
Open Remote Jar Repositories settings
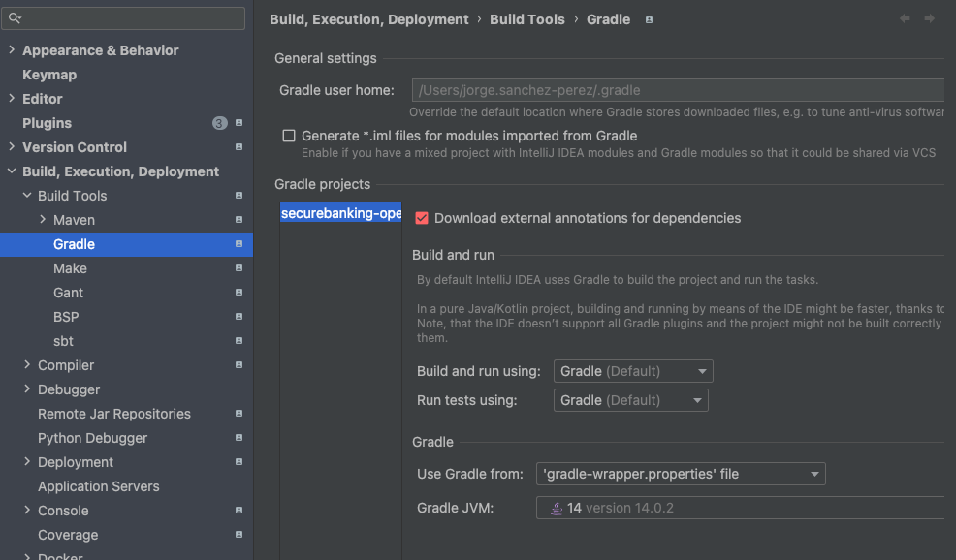click(x=114, y=414)
